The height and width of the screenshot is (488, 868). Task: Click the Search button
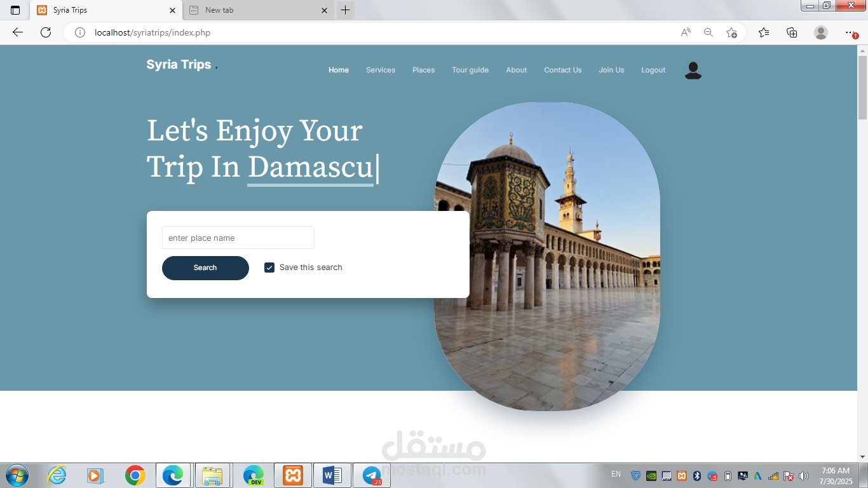[205, 268]
